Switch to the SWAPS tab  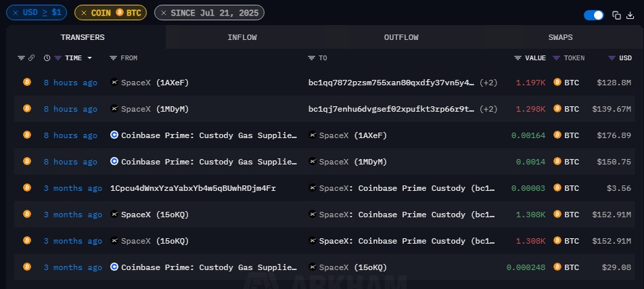coord(560,37)
